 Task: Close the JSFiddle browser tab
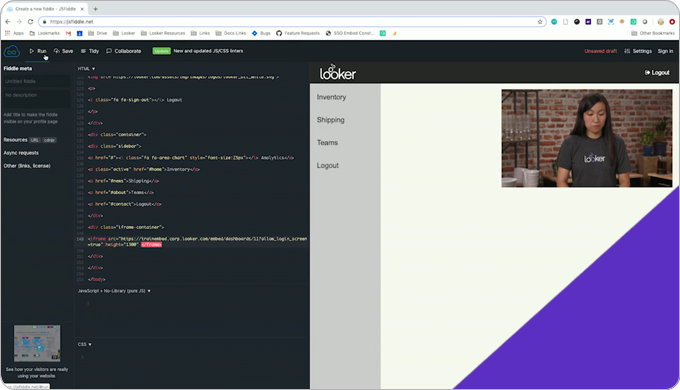coord(82,9)
